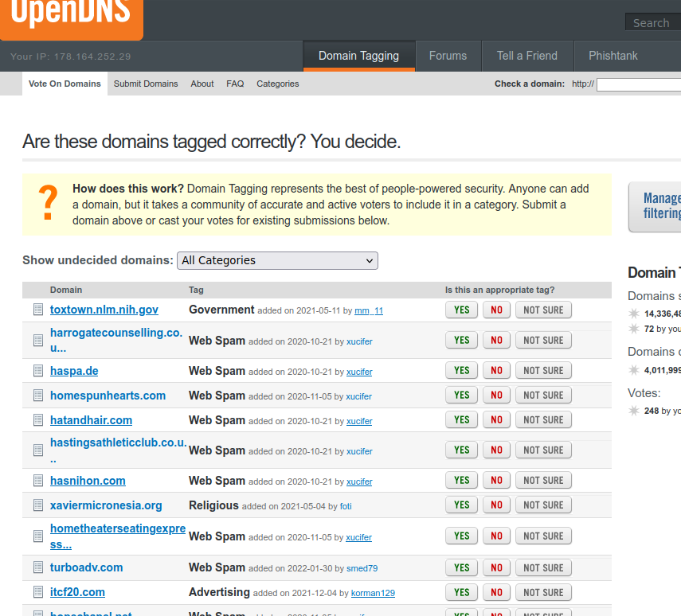Open the All Categories dropdown

tap(277, 260)
